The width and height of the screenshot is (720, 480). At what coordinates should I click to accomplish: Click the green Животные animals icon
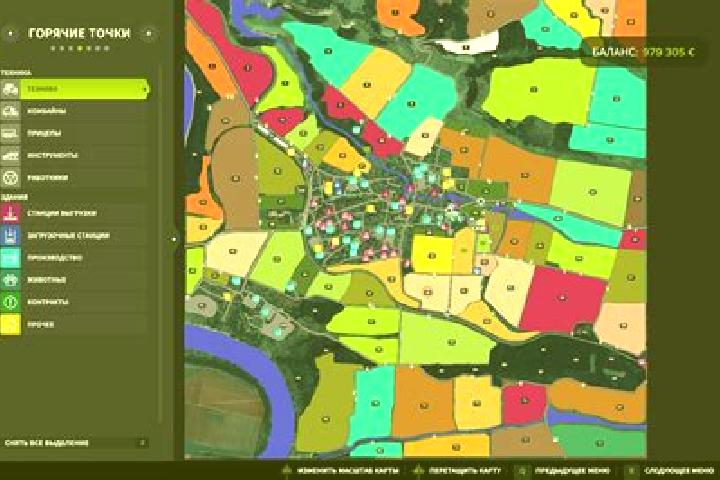pos(10,280)
